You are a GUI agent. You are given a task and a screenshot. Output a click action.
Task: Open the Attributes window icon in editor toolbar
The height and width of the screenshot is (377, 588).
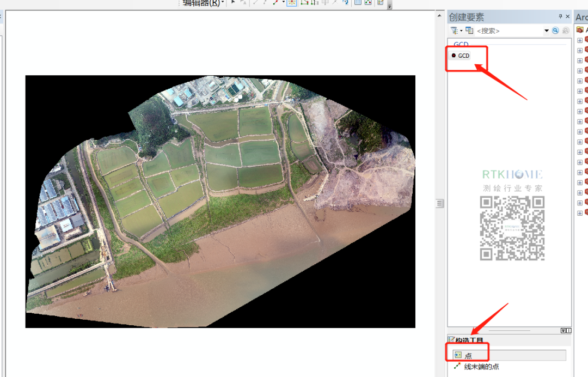[358, 3]
